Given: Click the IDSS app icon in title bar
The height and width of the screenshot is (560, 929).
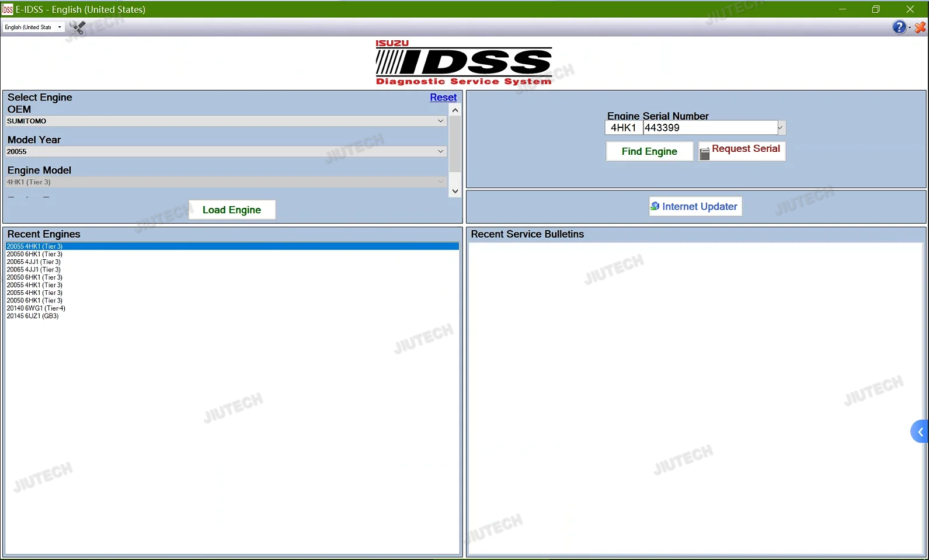Looking at the screenshot, I should pyautogui.click(x=8, y=9).
